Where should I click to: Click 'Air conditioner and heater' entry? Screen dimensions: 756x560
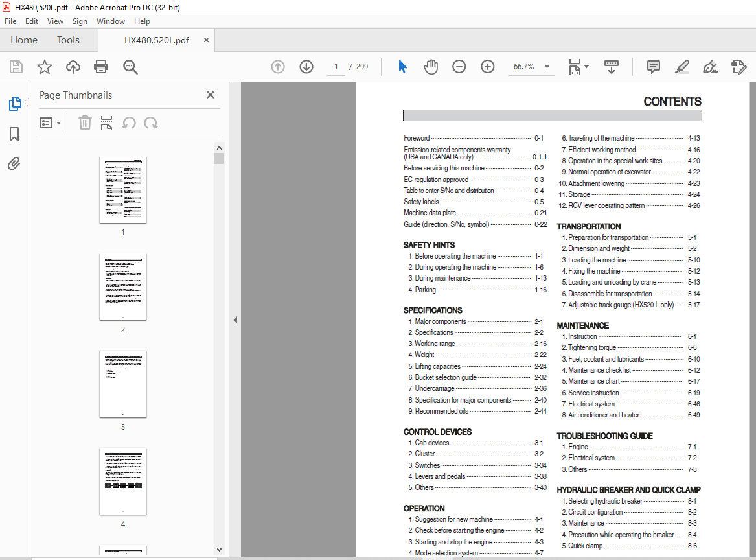[604, 415]
